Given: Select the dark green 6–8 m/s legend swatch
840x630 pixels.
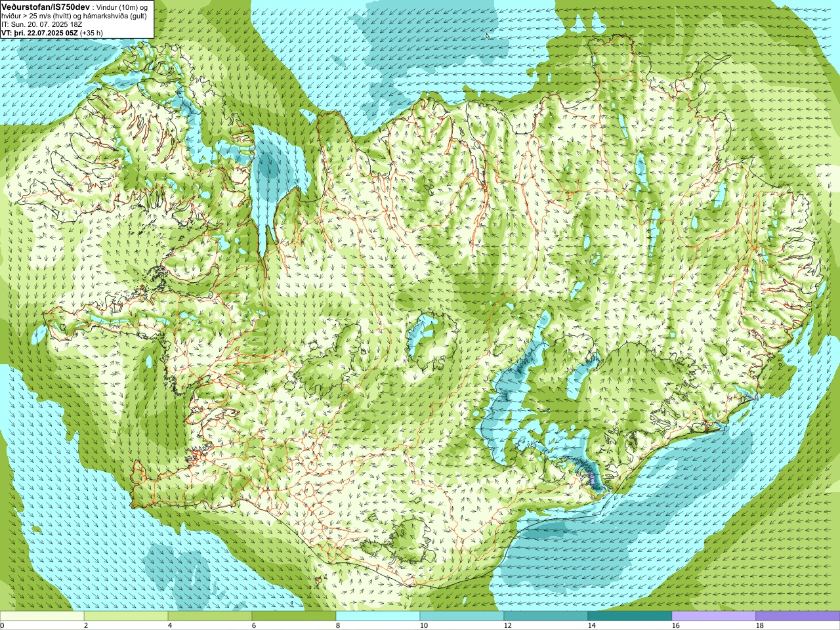Looking at the screenshot, I should tap(294, 616).
